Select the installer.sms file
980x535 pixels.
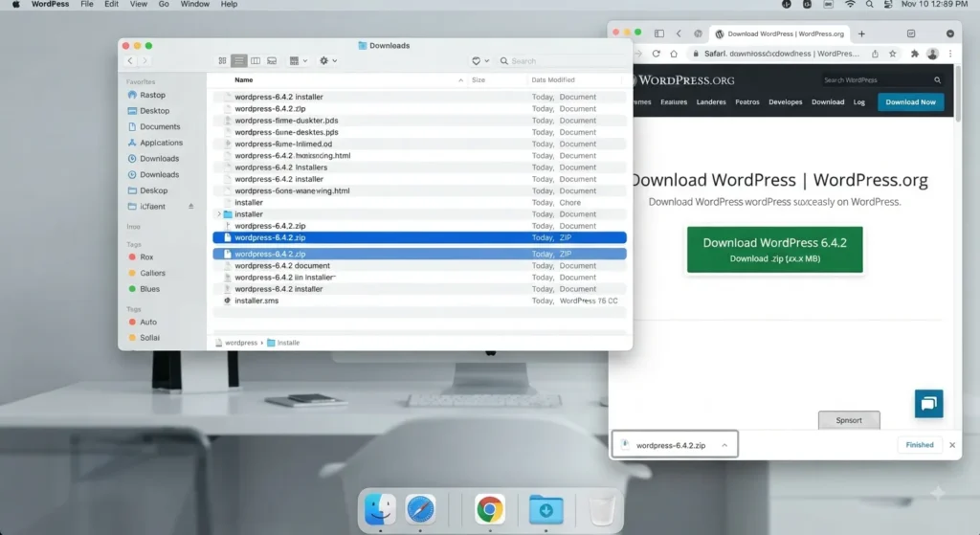coord(419,301)
